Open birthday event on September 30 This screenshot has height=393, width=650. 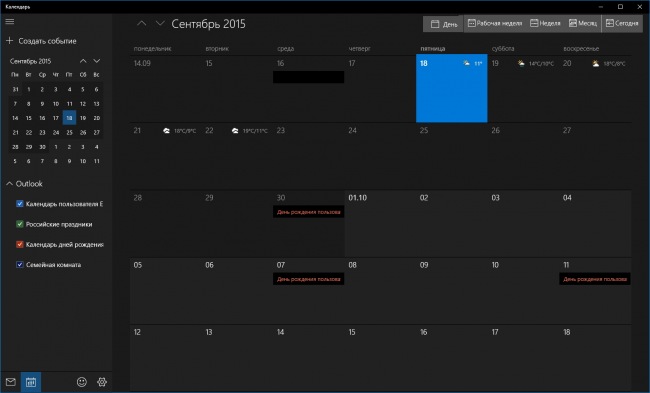pos(308,212)
